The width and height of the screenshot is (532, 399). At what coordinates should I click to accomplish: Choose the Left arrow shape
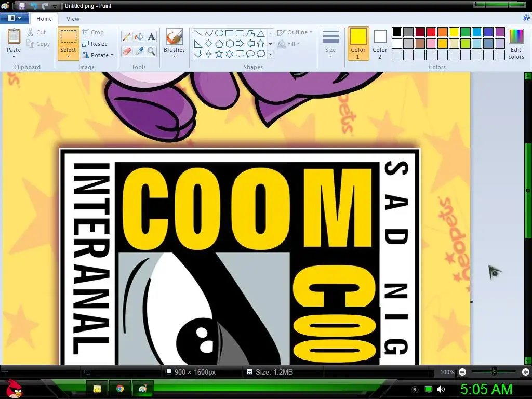[x=250, y=44]
